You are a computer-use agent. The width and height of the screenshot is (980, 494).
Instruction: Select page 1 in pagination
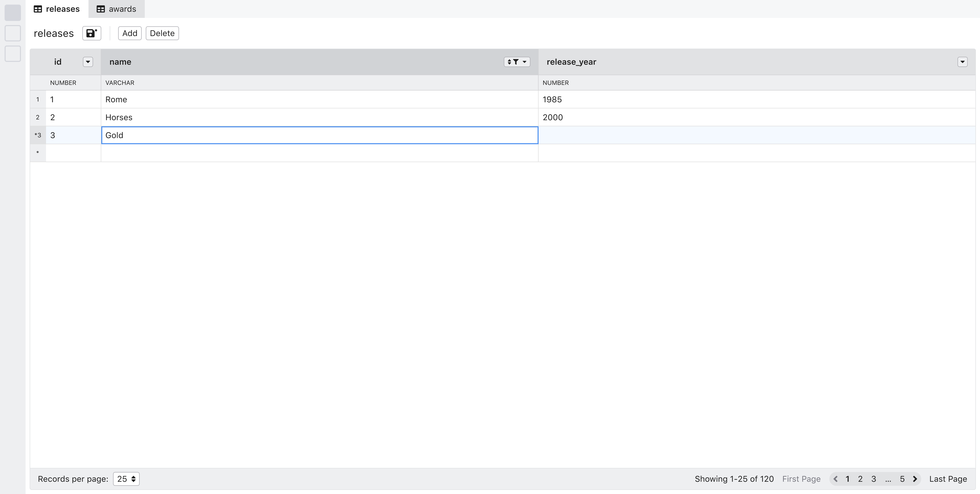848,479
